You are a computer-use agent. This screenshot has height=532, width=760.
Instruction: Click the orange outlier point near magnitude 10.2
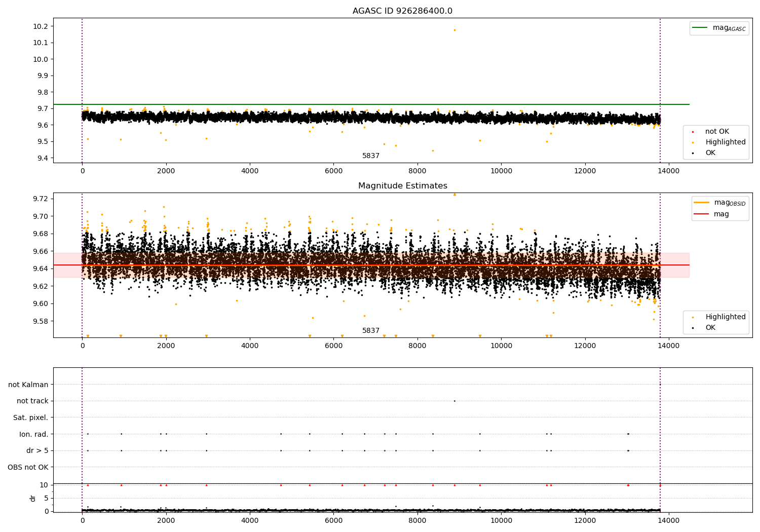click(x=454, y=30)
